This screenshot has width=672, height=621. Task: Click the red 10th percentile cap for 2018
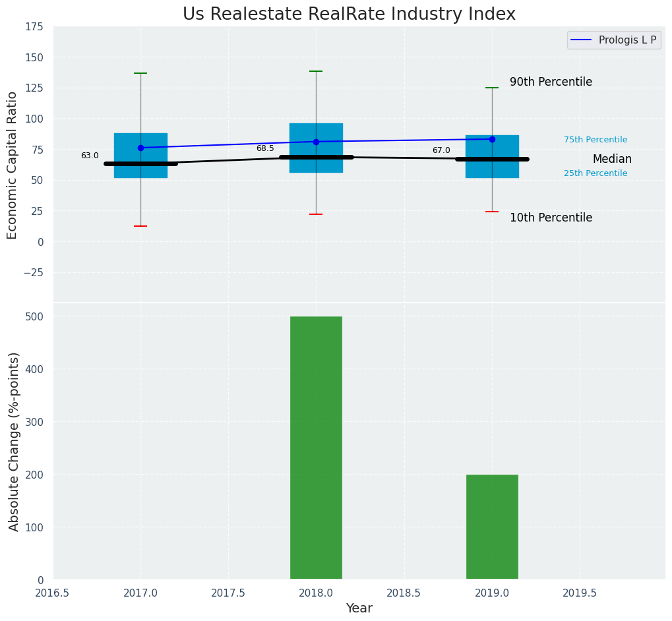click(x=316, y=214)
